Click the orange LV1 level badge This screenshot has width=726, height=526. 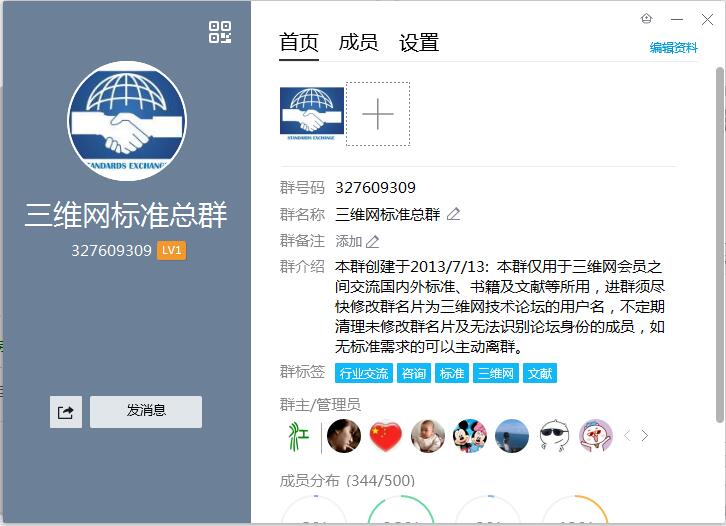[171, 250]
